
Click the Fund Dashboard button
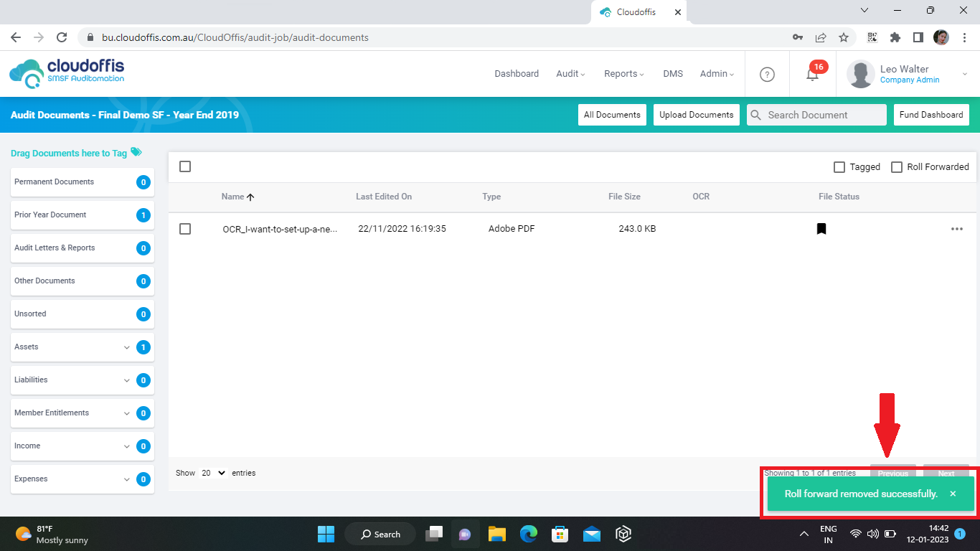coord(930,115)
